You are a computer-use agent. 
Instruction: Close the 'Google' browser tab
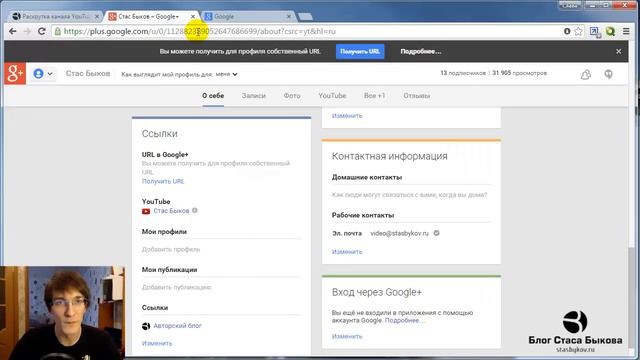[x=289, y=16]
